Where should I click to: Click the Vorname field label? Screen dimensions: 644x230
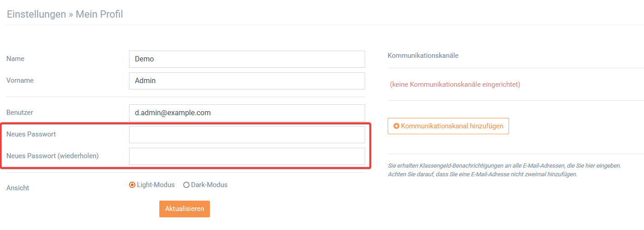click(x=20, y=80)
